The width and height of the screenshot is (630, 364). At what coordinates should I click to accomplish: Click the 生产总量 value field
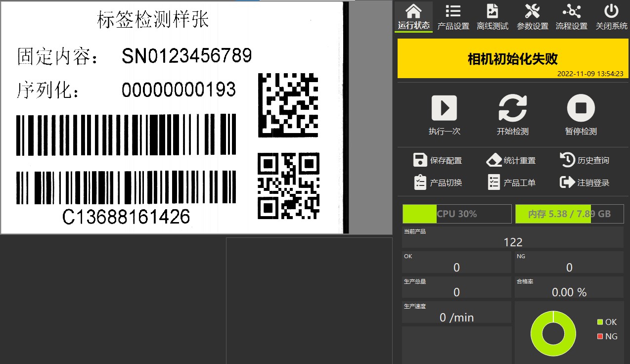(x=456, y=287)
